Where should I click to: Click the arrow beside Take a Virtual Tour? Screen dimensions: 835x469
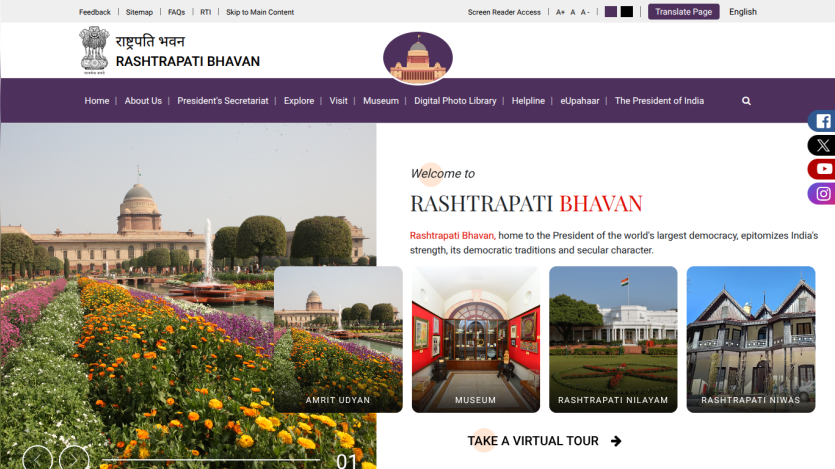click(616, 441)
